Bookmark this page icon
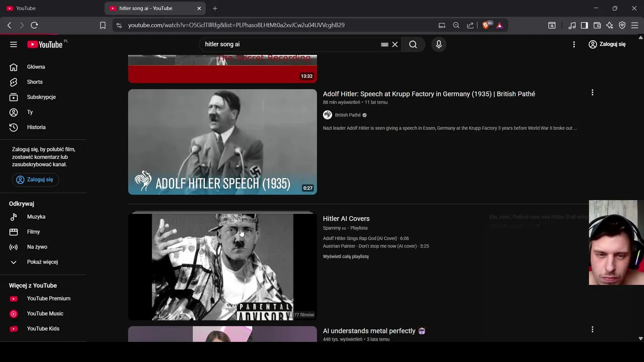This screenshot has width=644, height=362. (103, 25)
